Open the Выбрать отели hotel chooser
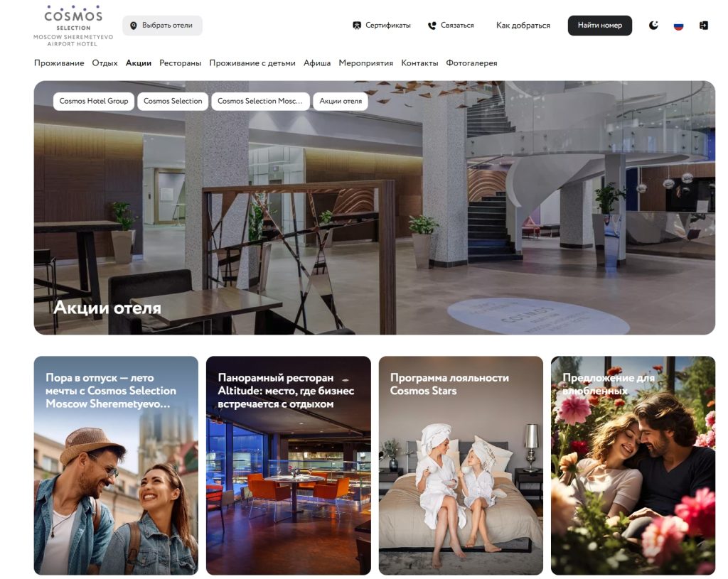The image size is (728, 579). point(162,26)
